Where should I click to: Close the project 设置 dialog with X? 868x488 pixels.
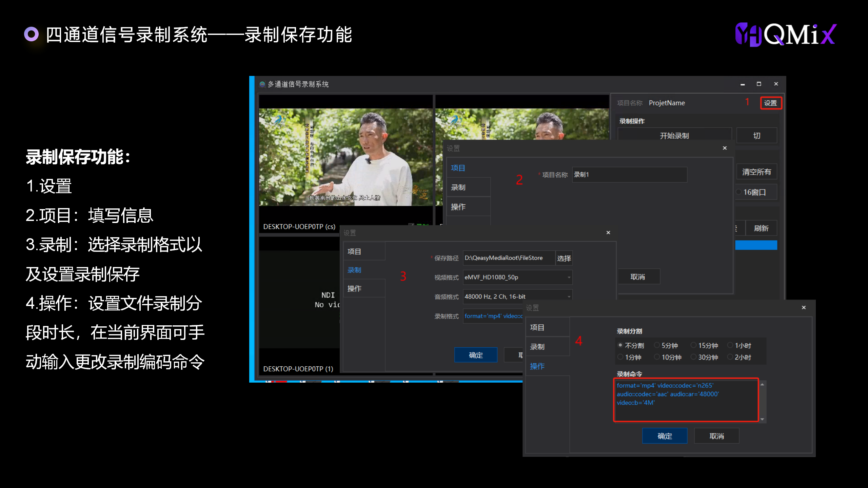725,148
